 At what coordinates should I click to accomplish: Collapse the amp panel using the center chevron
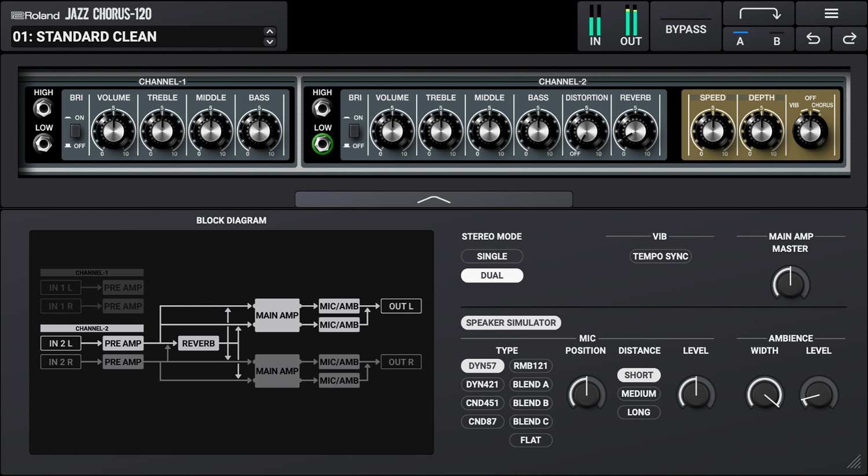point(433,199)
